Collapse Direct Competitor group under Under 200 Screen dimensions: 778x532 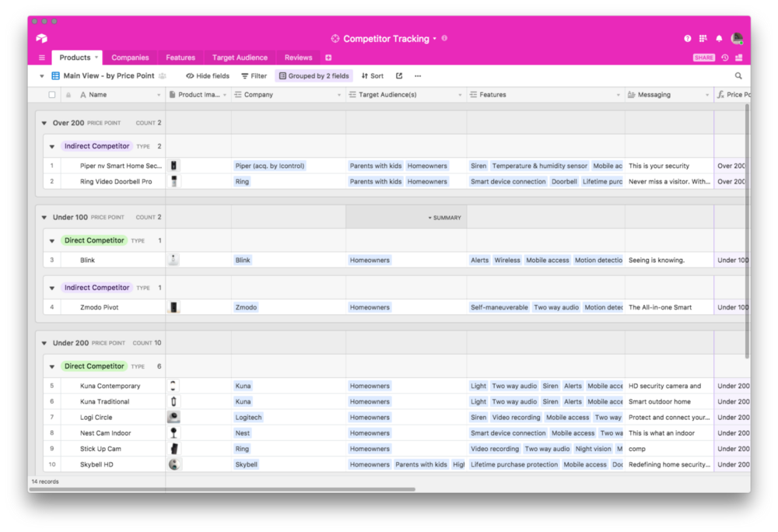[x=52, y=366]
